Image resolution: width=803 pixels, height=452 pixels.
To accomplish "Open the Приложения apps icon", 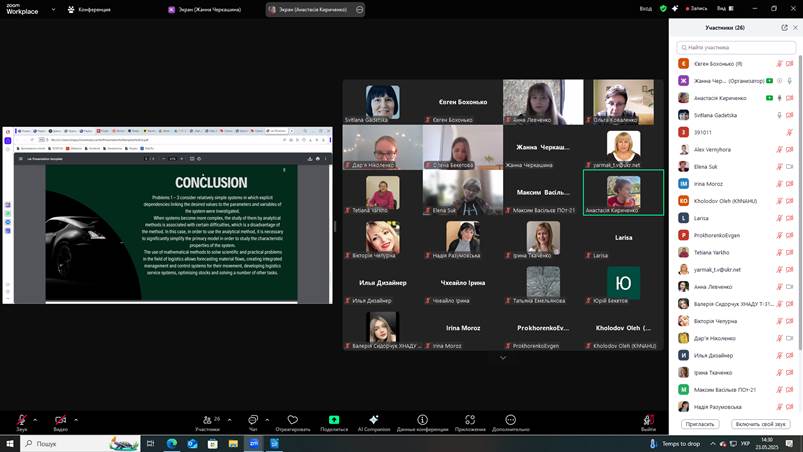I will 470,420.
